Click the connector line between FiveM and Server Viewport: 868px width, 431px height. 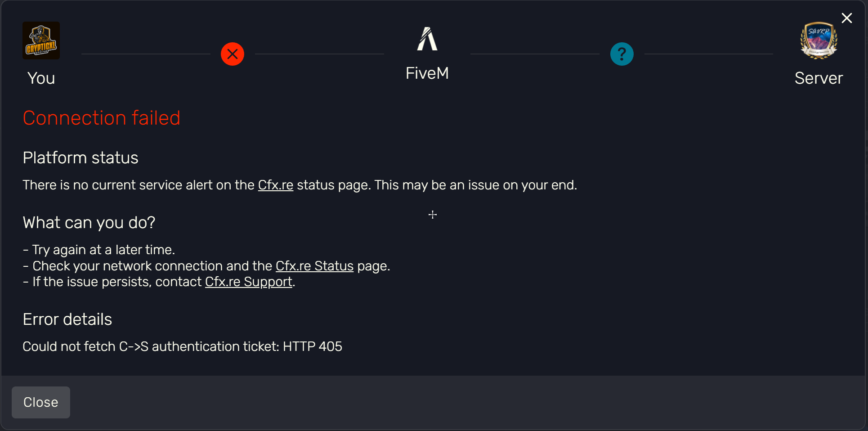tap(535, 54)
